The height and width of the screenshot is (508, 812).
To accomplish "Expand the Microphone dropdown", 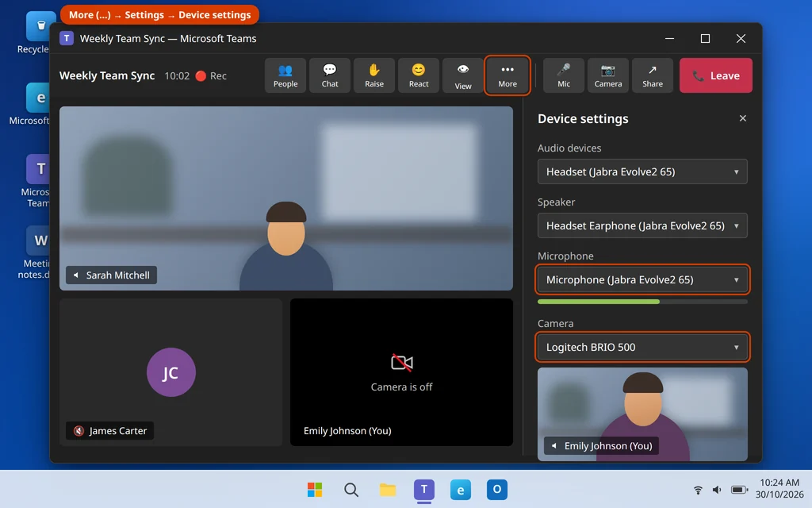I will pos(642,280).
